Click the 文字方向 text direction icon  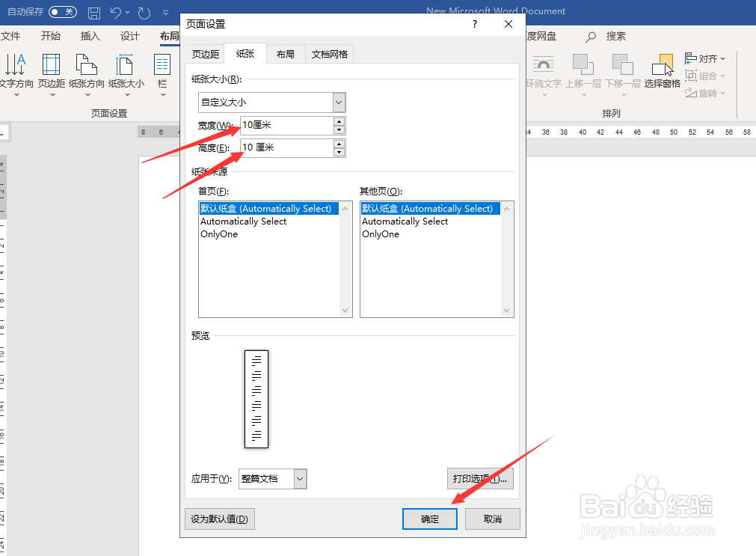(16, 64)
